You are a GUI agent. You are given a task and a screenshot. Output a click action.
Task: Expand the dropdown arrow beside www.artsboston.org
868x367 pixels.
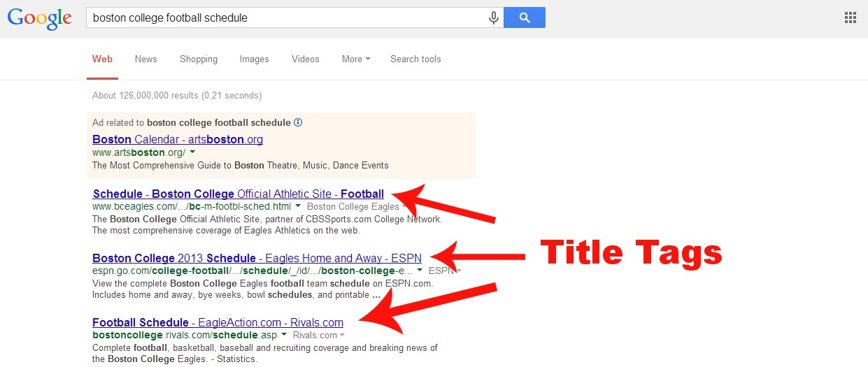point(192,152)
